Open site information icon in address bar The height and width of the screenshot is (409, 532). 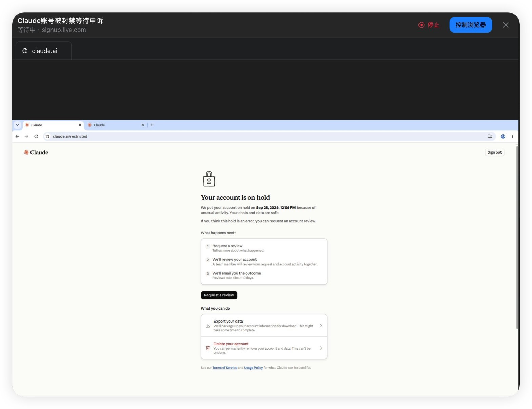48,136
